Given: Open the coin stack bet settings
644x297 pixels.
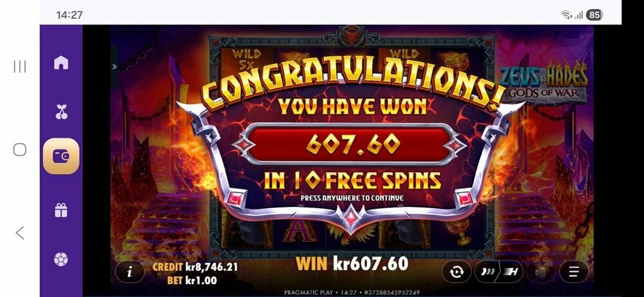Looking at the screenshot, I should click(540, 271).
